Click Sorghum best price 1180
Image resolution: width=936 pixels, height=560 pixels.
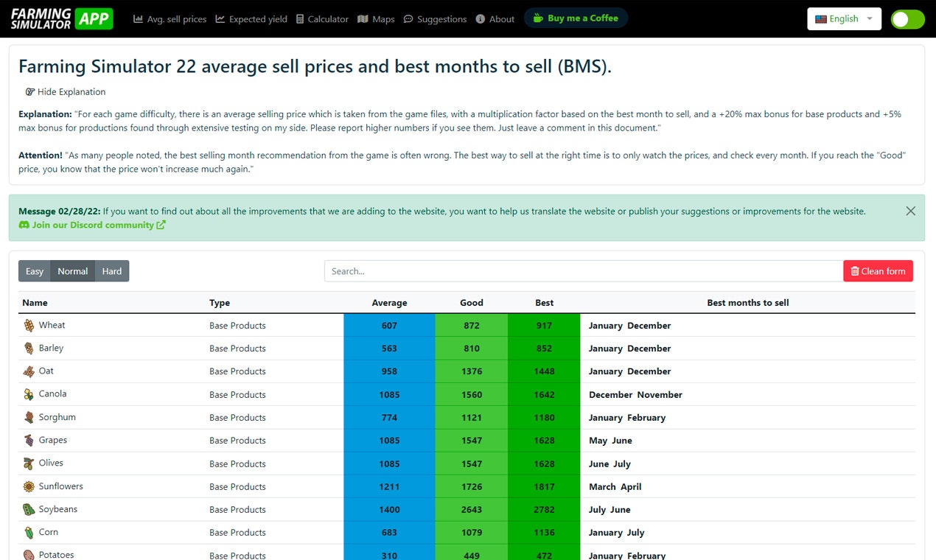pyautogui.click(x=544, y=418)
